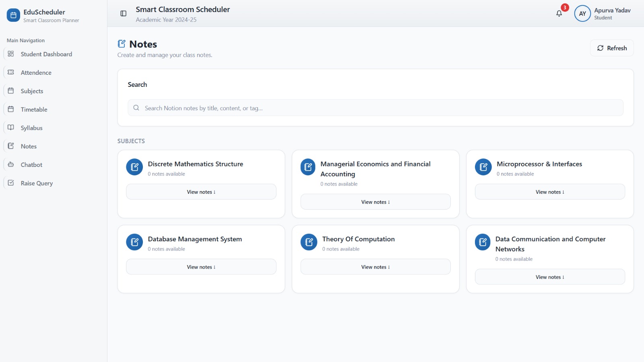Screen dimensions: 644x362
Task: Click the Subjects calendar icon
Action: coord(11,91)
